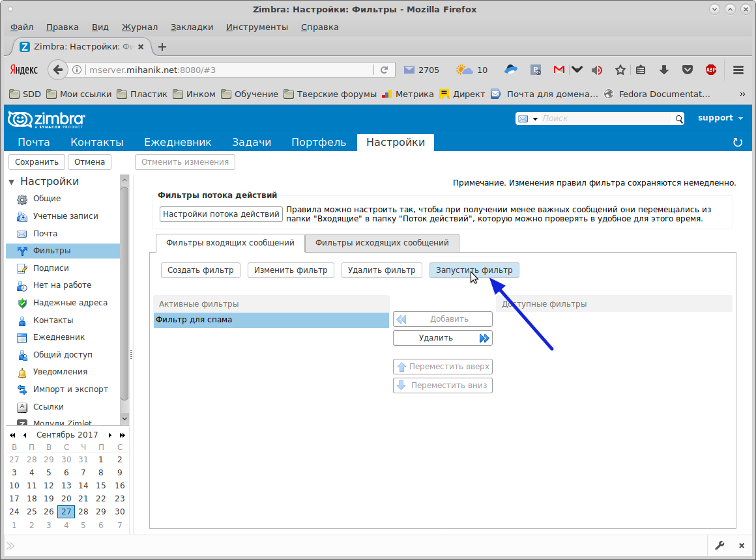
Task: Click the Создать фильтр button
Action: pos(201,270)
